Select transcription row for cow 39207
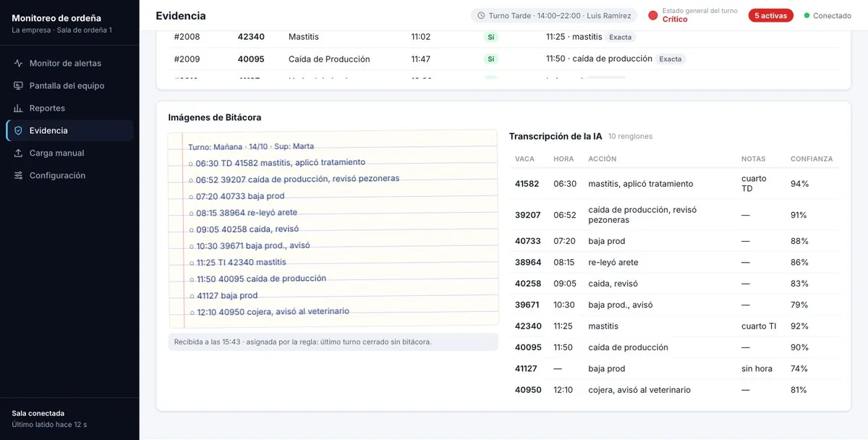 pos(674,215)
